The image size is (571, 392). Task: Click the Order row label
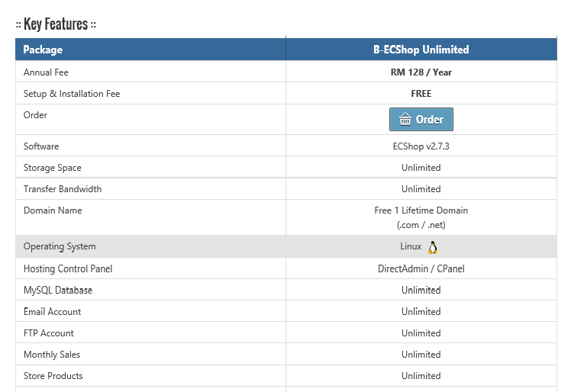[x=35, y=115]
